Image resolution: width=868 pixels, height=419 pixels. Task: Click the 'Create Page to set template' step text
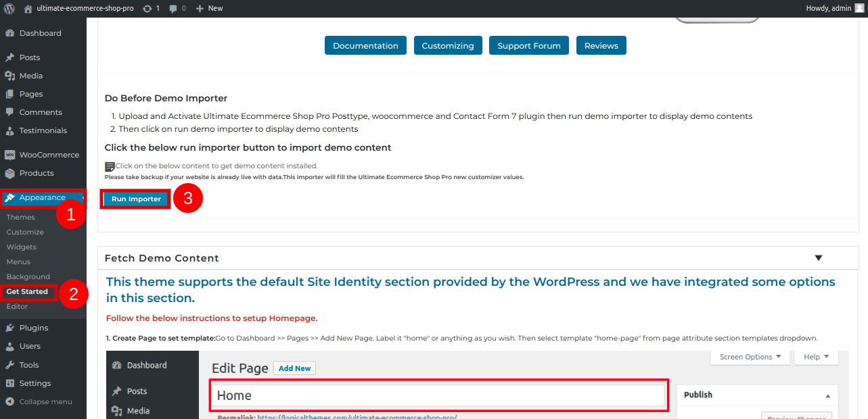pos(462,338)
